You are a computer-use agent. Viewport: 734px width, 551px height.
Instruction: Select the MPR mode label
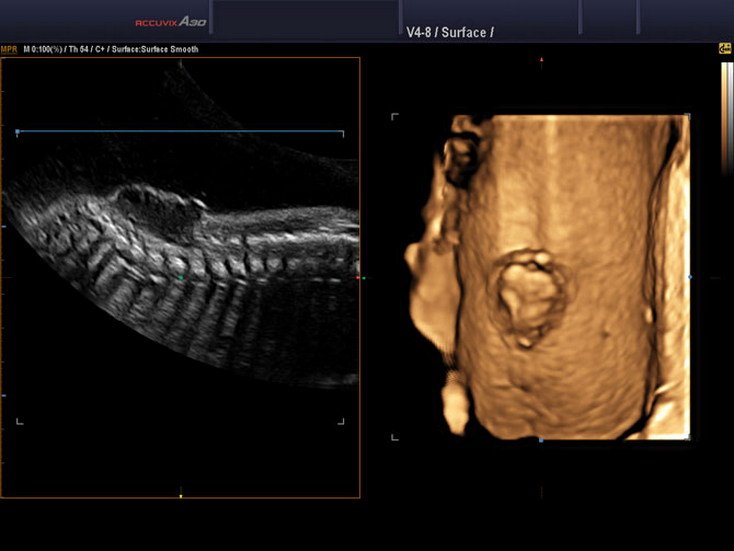tap(9, 49)
